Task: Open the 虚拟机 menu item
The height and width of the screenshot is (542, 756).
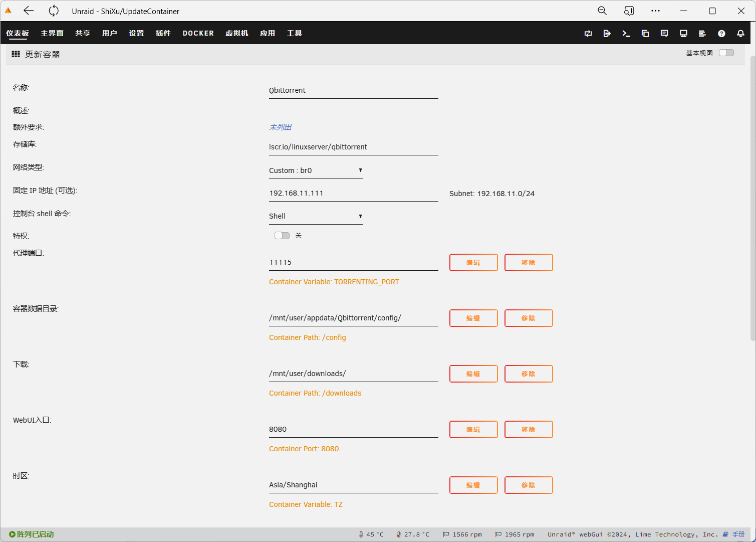Action: (236, 33)
